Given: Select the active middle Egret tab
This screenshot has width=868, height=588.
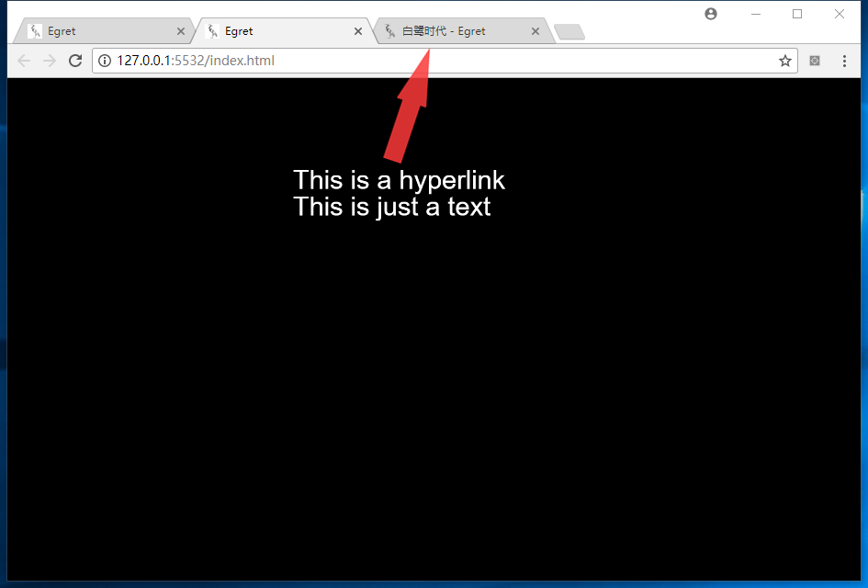Looking at the screenshot, I should pos(276,31).
